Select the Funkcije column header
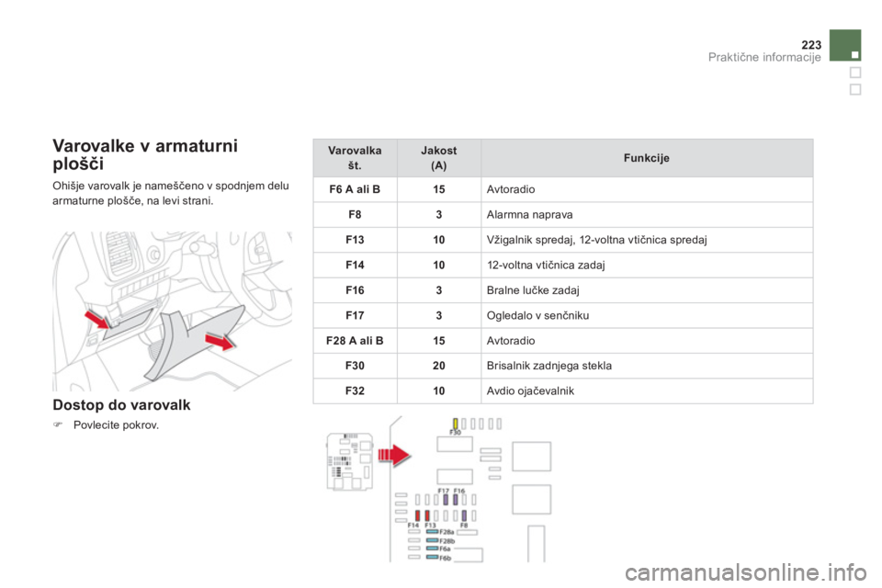Image resolution: width=882 pixels, height=588 pixels. (647, 158)
